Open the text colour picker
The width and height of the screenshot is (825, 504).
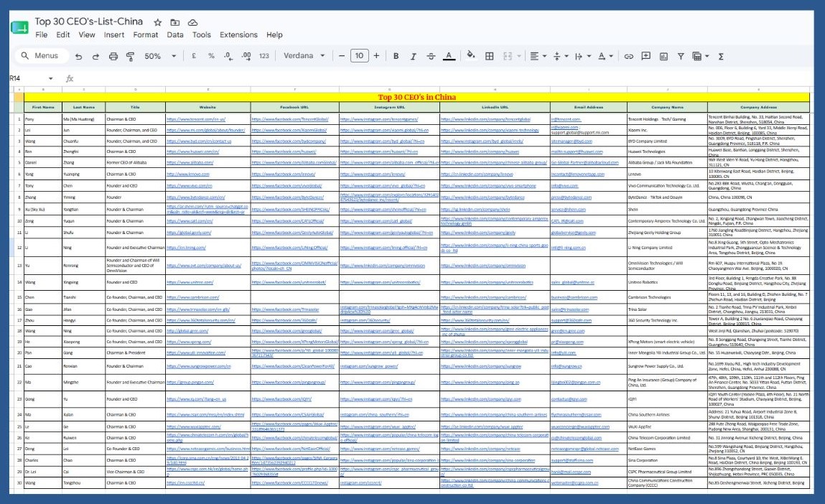tap(448, 56)
